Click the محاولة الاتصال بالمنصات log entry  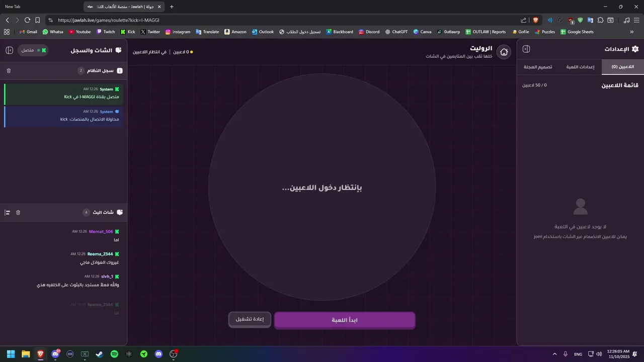coord(63,116)
